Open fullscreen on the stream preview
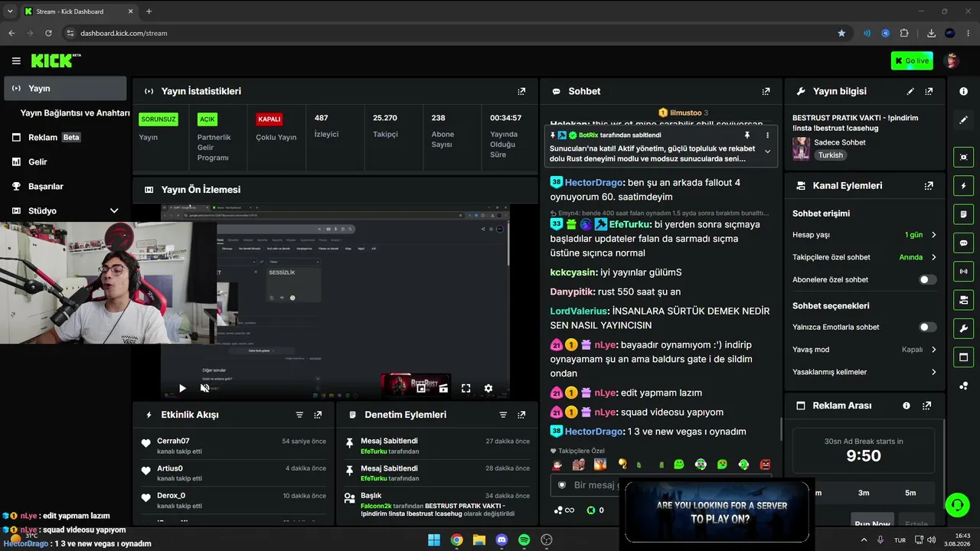The image size is (980, 551). click(465, 388)
